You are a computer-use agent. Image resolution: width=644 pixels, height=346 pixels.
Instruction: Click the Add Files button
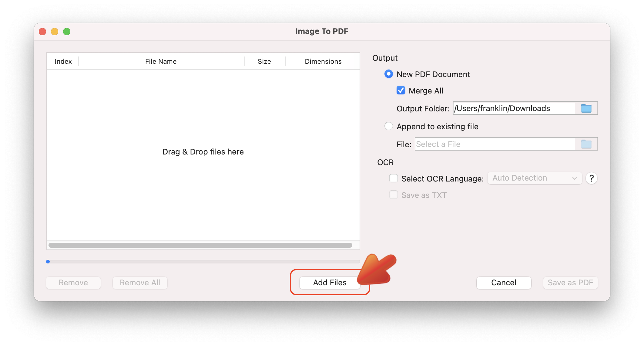pyautogui.click(x=330, y=283)
